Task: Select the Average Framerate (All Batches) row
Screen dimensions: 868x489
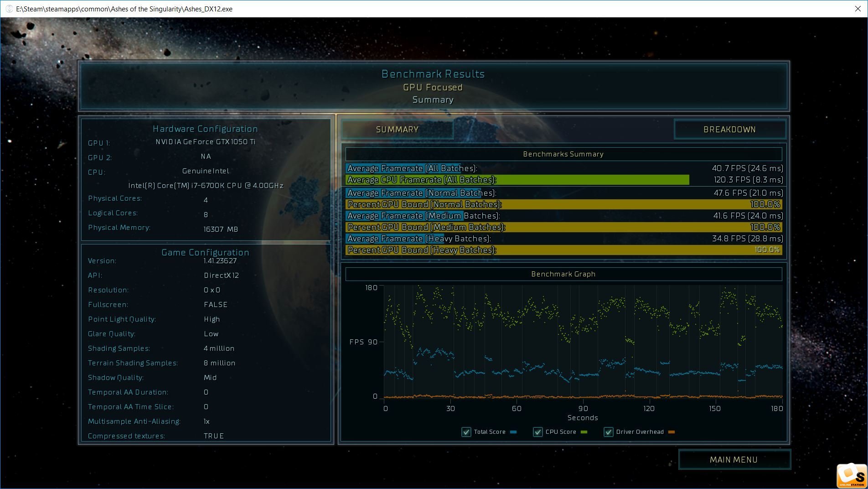Action: click(564, 168)
